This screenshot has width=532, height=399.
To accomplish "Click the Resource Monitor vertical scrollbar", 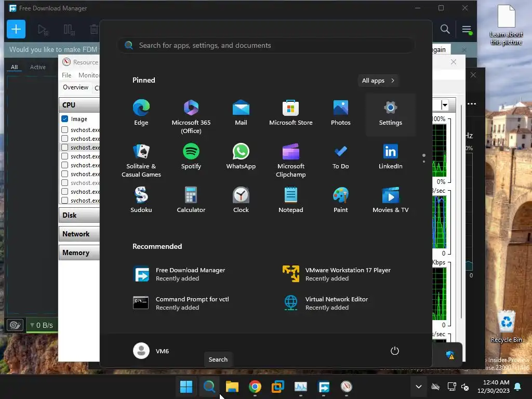I will pyautogui.click(x=461, y=212).
